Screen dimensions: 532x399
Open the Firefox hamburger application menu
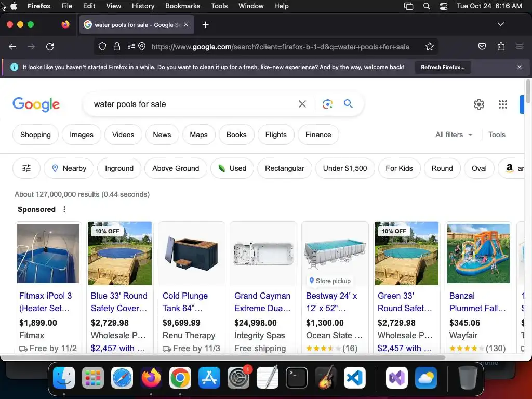(x=520, y=46)
